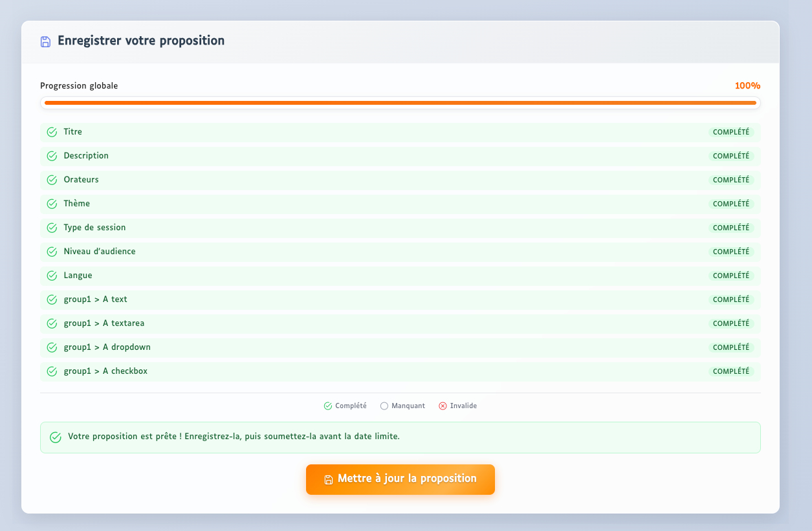Click the save icon beside the heading
Screen dimensions: 812x531
pyautogui.click(x=45, y=42)
